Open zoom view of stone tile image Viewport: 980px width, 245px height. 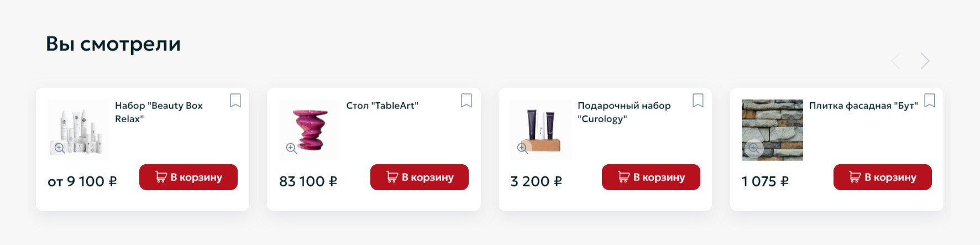pos(754,148)
